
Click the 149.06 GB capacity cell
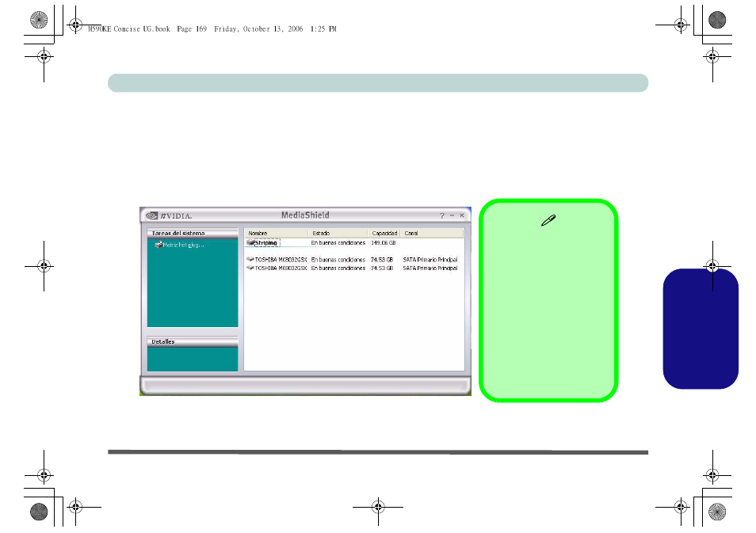click(x=384, y=243)
